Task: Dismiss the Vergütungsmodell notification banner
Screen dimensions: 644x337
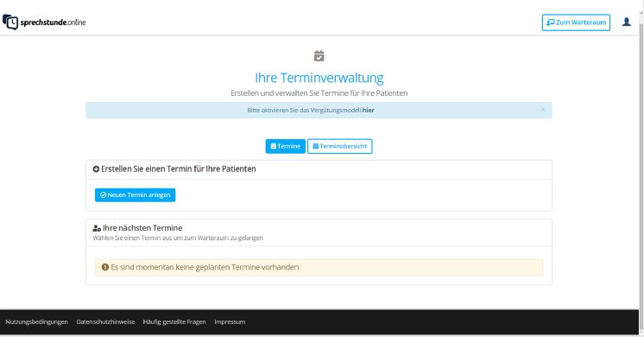Action: [543, 110]
